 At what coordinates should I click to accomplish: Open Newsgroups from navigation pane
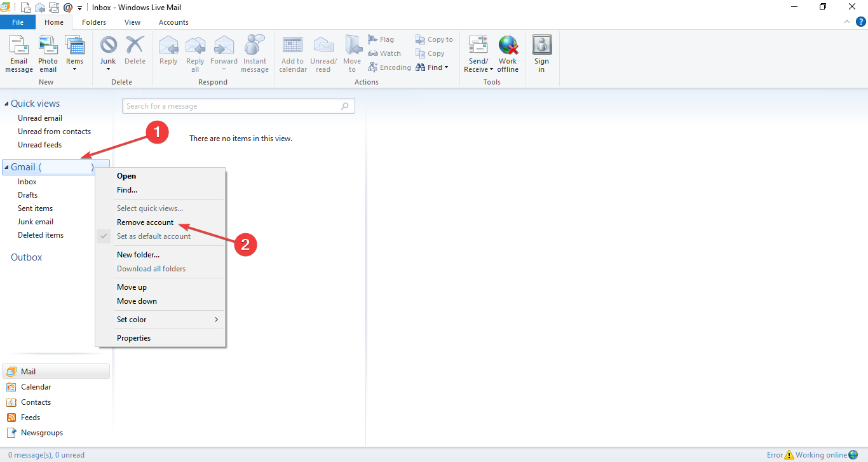point(56,433)
